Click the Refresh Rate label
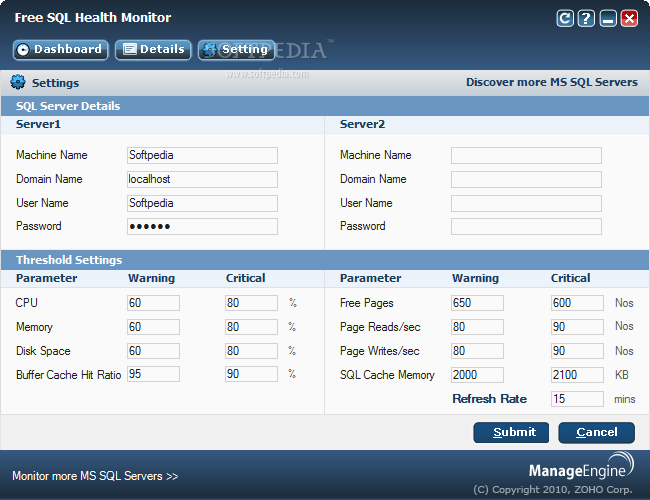This screenshot has width=650, height=500. [490, 399]
